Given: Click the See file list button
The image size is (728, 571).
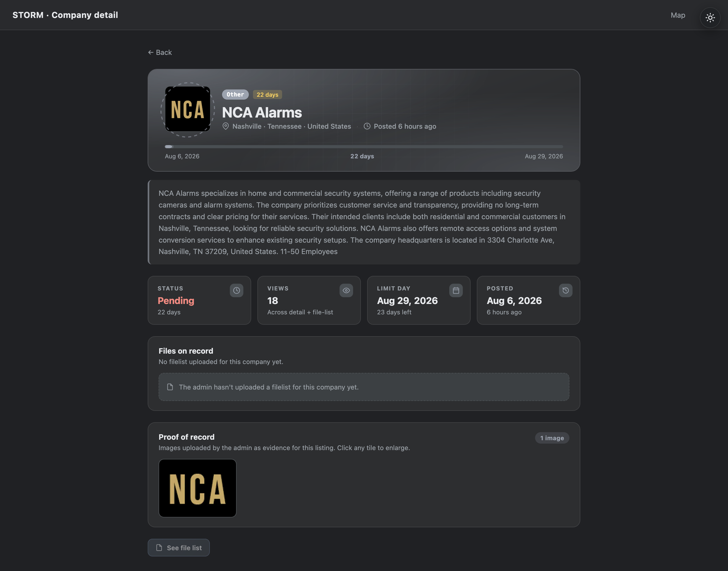Looking at the screenshot, I should 179,548.
